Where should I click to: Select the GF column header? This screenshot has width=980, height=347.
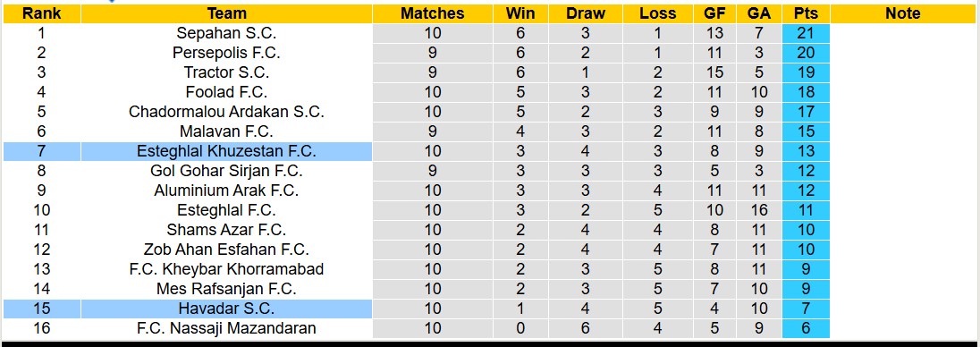coord(714,13)
